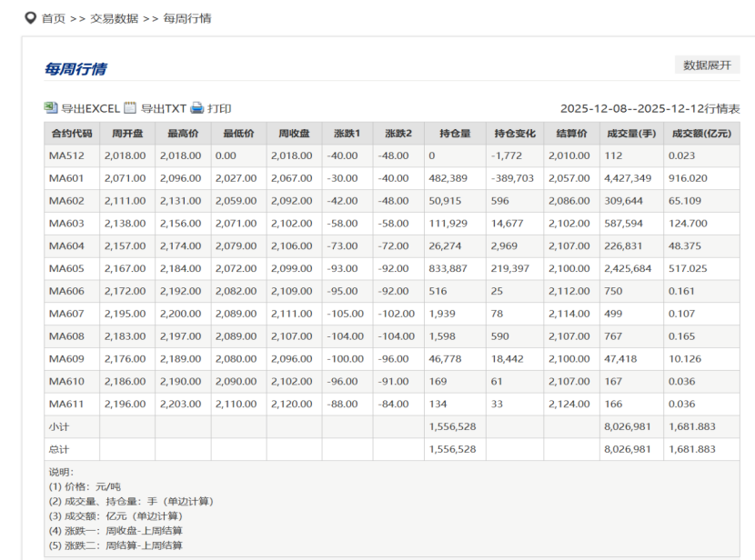
Task: Click the location pin icon in the breadcrumb
Action: pos(31,18)
